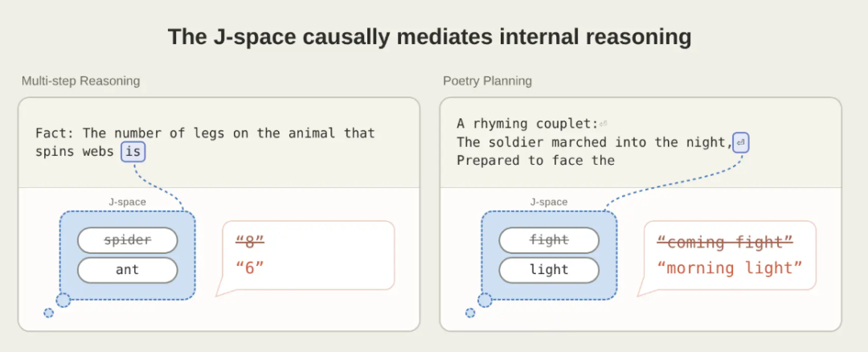Click the larger thought bubble circle under left J-space
The image size is (868, 352).
point(63,301)
